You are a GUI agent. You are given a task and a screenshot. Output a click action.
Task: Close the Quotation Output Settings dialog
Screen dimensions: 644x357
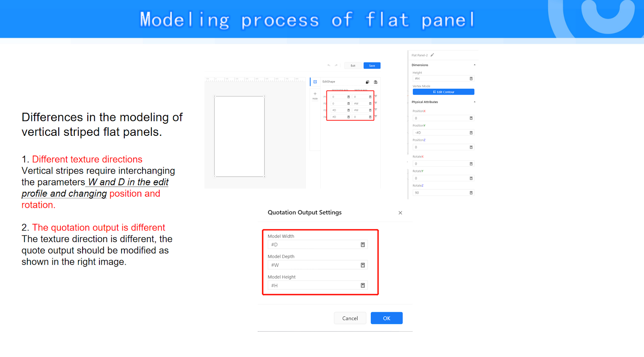tap(400, 213)
